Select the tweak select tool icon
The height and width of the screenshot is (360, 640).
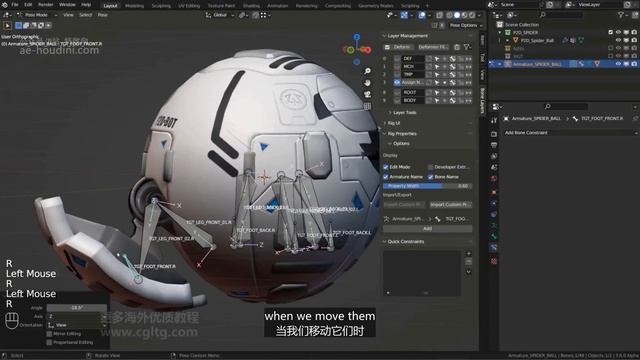click(x=7, y=25)
